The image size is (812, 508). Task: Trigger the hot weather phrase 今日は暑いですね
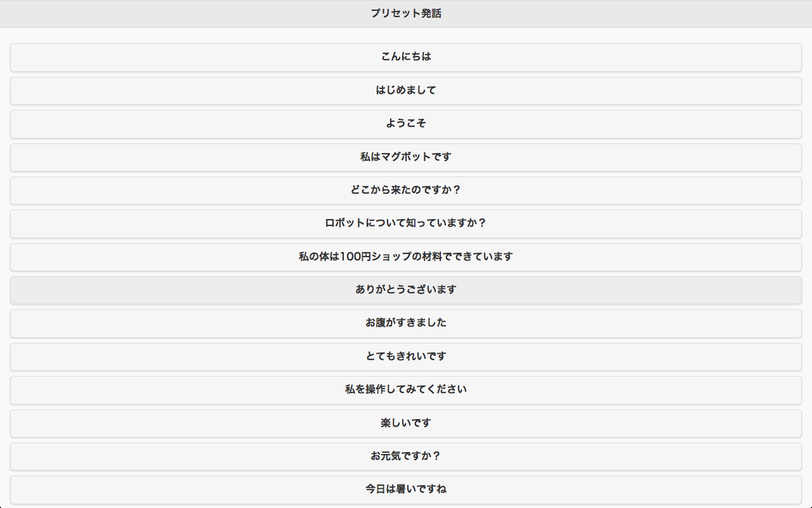406,490
